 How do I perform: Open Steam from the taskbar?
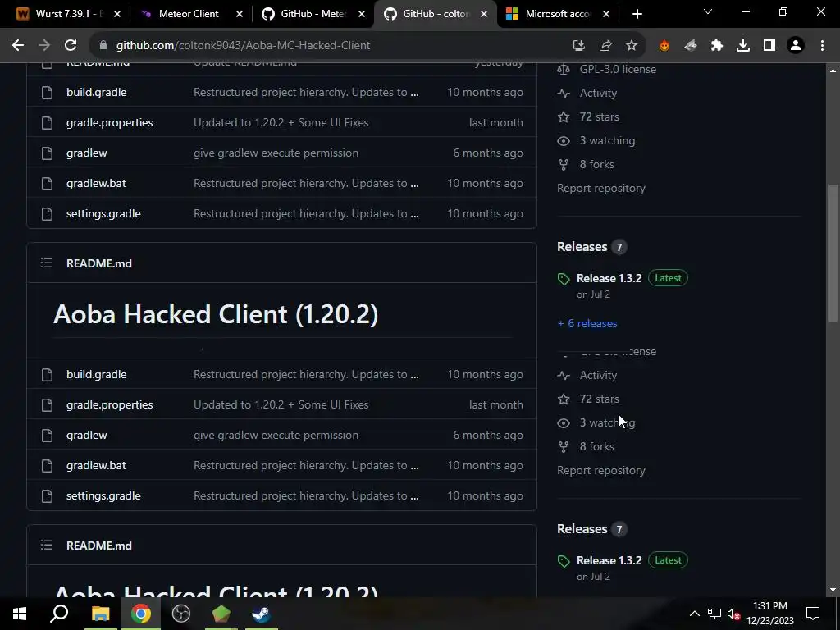[x=262, y=614]
